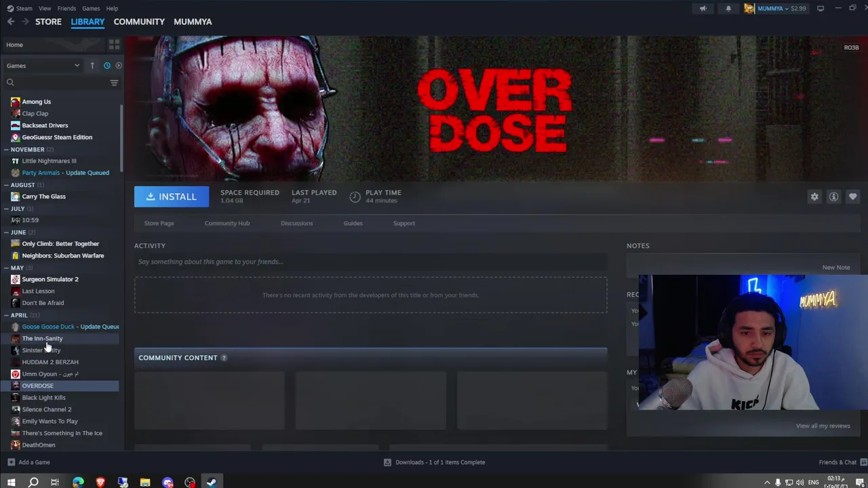Open the Guides link
This screenshot has height=488, width=868.
(353, 223)
